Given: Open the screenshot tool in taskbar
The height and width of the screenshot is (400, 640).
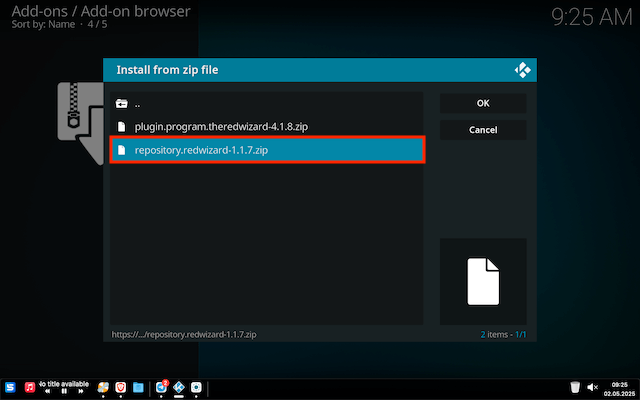Looking at the screenshot, I should (196, 387).
